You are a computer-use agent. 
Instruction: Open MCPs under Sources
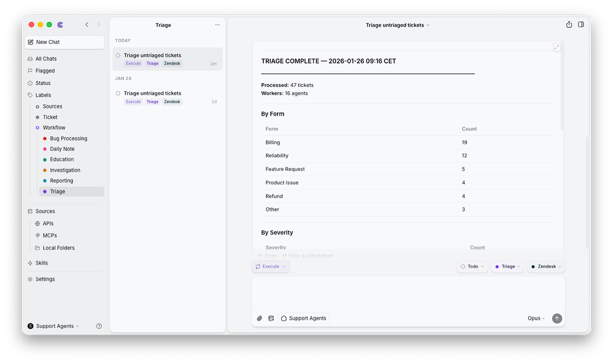tap(50, 235)
